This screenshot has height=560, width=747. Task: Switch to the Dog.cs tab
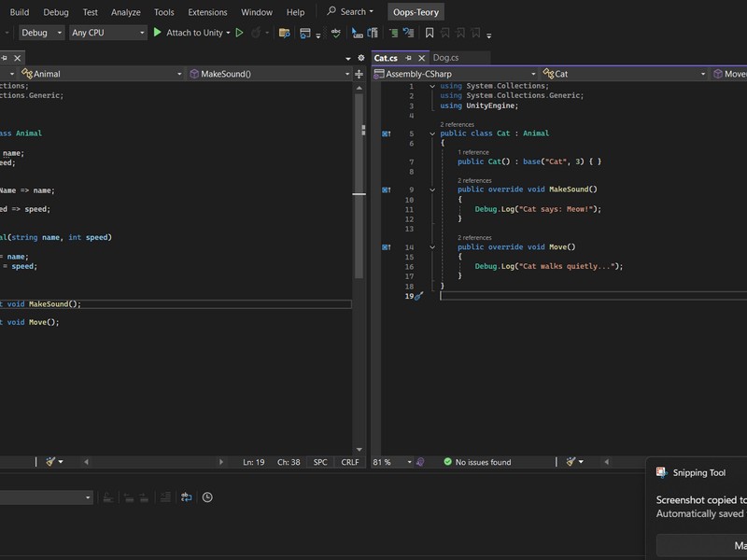pos(445,58)
